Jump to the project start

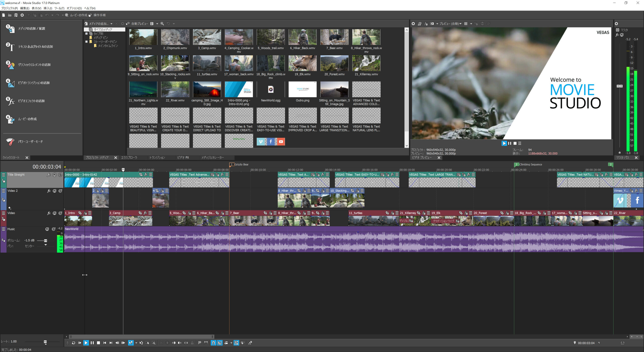(105, 343)
